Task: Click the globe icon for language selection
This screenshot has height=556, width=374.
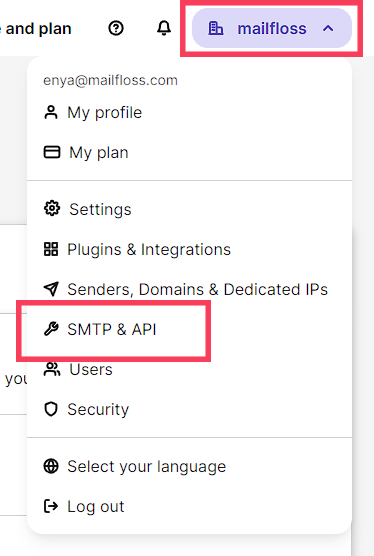Action: click(51, 466)
